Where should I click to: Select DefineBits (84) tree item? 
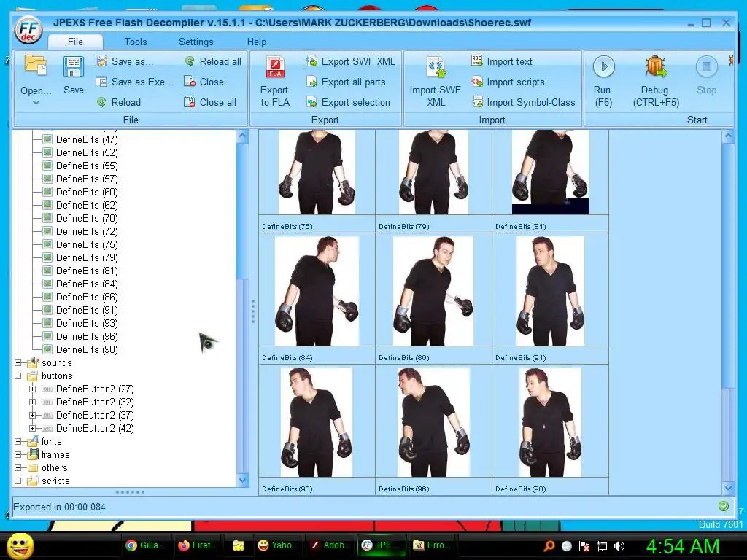click(87, 284)
